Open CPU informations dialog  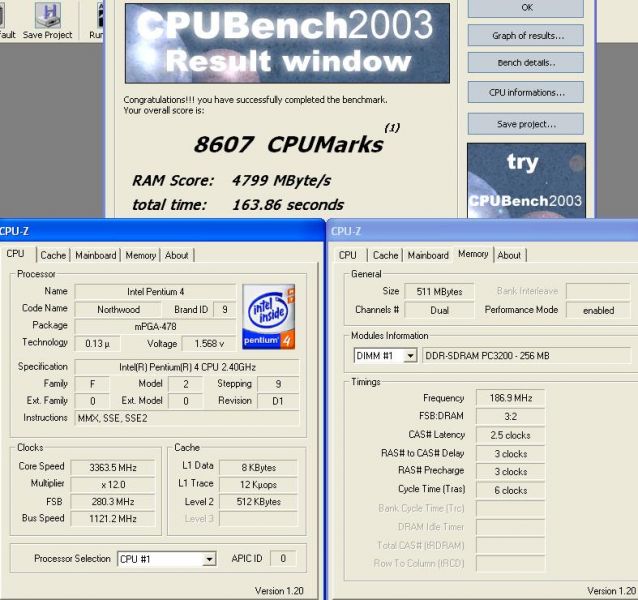(x=526, y=92)
